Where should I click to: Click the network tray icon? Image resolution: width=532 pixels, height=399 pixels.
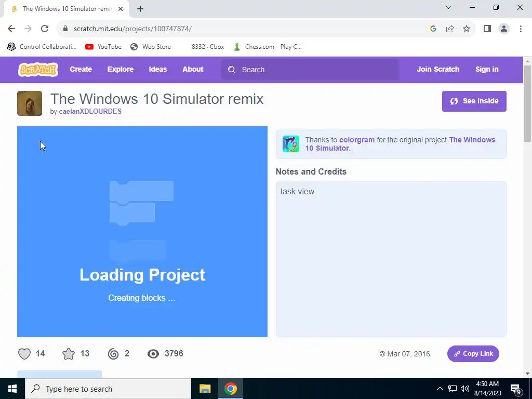tap(453, 389)
